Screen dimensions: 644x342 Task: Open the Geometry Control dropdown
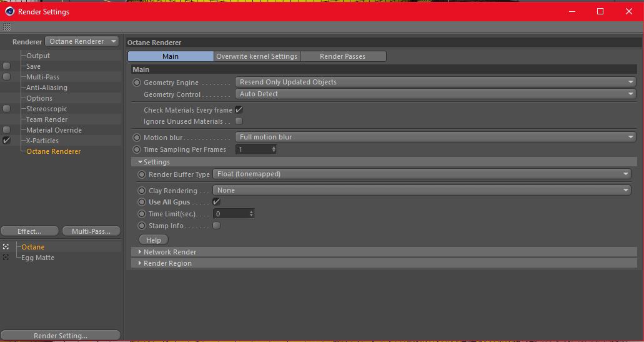435,94
